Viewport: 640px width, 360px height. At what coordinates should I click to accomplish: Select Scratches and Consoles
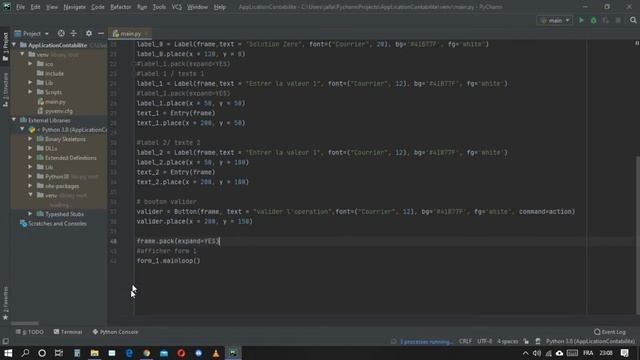pos(53,224)
